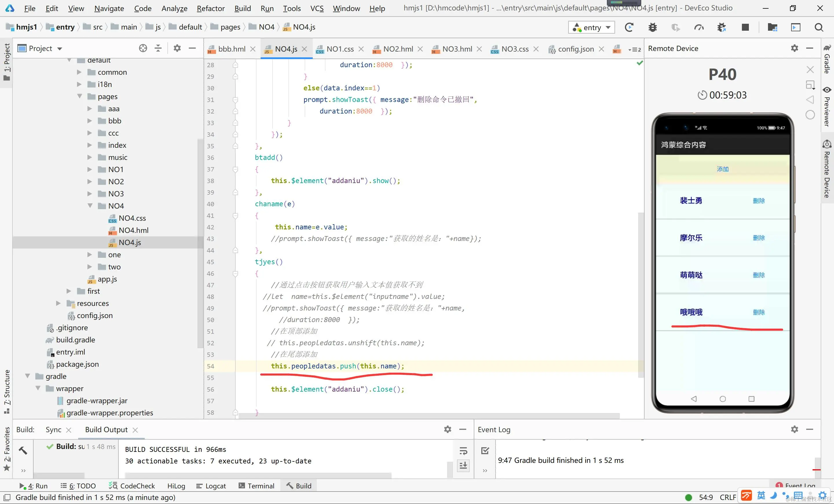The height and width of the screenshot is (504, 834).
Task: Open the Refactor menu
Action: 211,8
